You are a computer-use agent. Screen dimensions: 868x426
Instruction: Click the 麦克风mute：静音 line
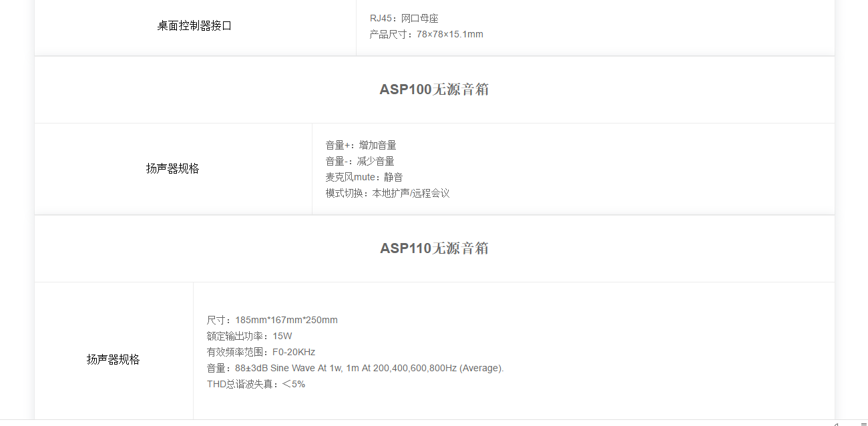pos(364,177)
